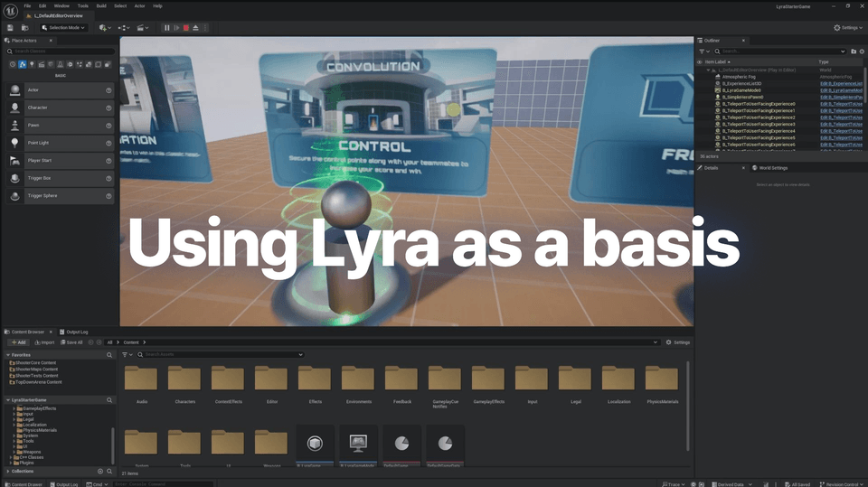Open editor Settings in top right
The width and height of the screenshot is (868, 487).
point(848,28)
